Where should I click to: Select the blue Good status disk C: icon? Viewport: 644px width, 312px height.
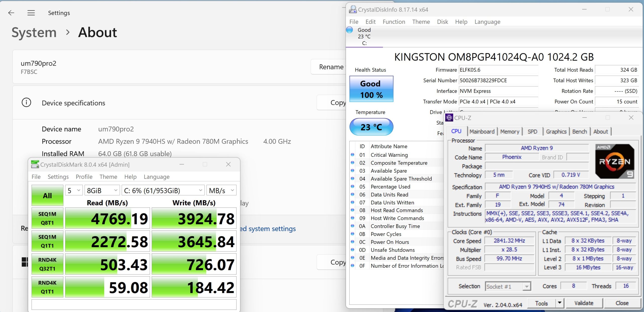click(x=350, y=30)
